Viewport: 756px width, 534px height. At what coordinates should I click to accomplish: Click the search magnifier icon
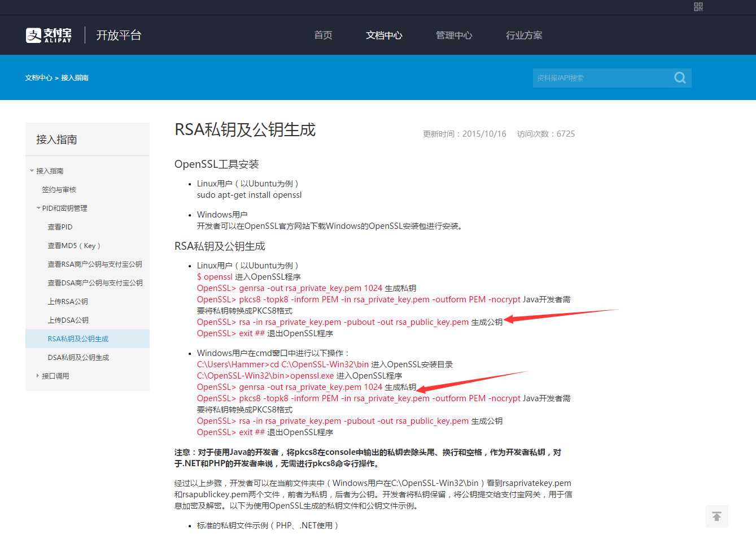680,78
